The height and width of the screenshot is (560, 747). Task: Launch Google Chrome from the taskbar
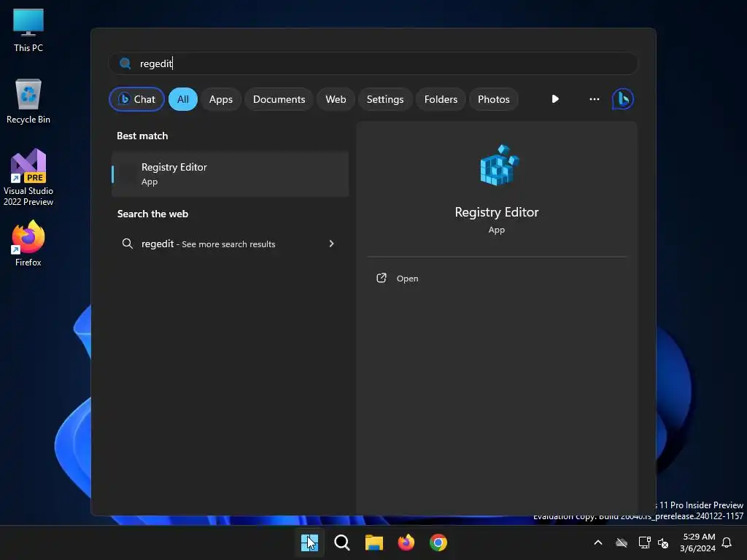(x=438, y=542)
